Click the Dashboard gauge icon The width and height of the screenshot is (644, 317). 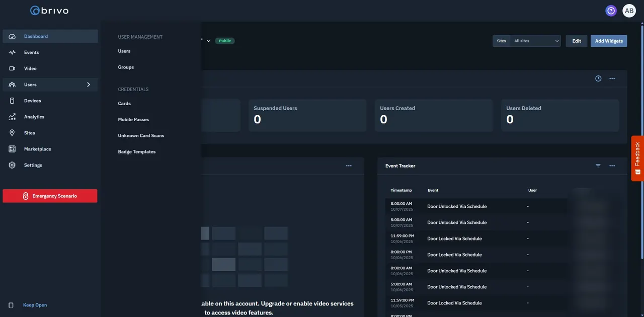pyautogui.click(x=12, y=36)
